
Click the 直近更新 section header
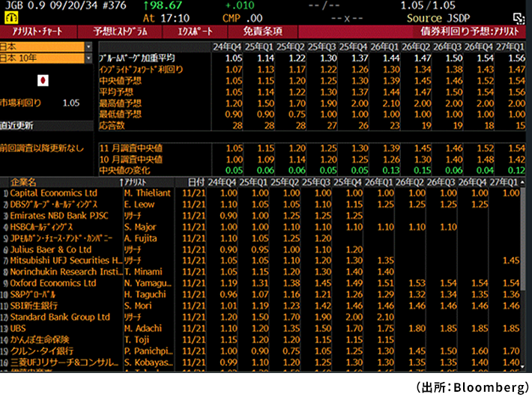tap(46, 126)
